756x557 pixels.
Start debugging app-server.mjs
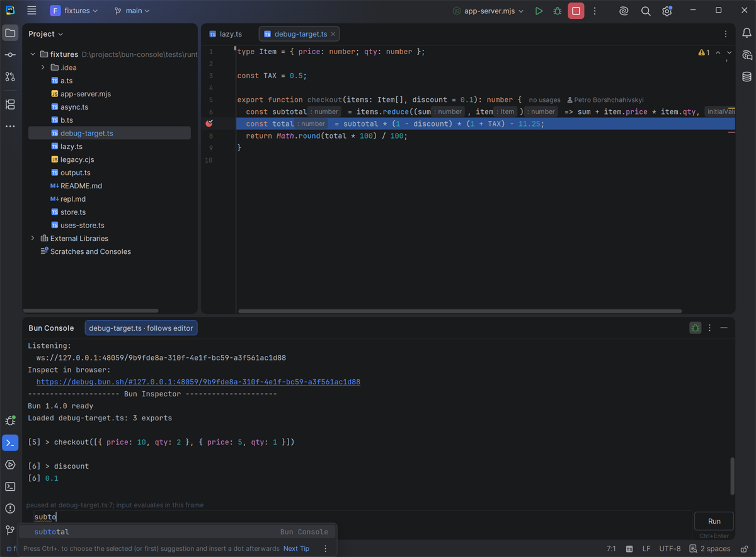(558, 11)
